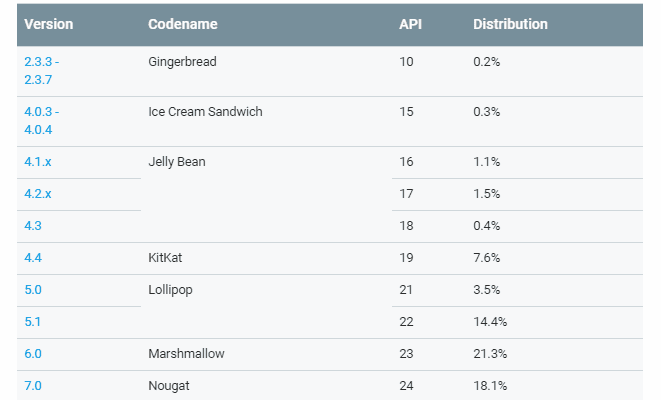Select the 4.3 version link
661x400 pixels.
(x=33, y=226)
